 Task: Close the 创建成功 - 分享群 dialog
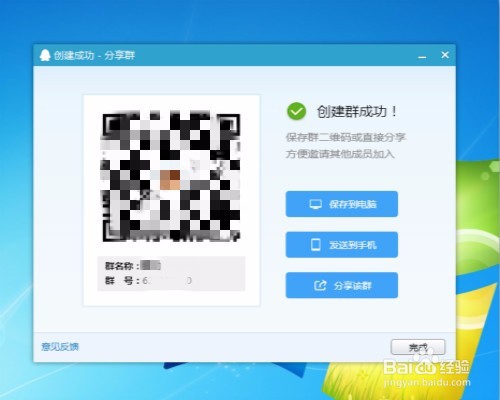coord(445,55)
